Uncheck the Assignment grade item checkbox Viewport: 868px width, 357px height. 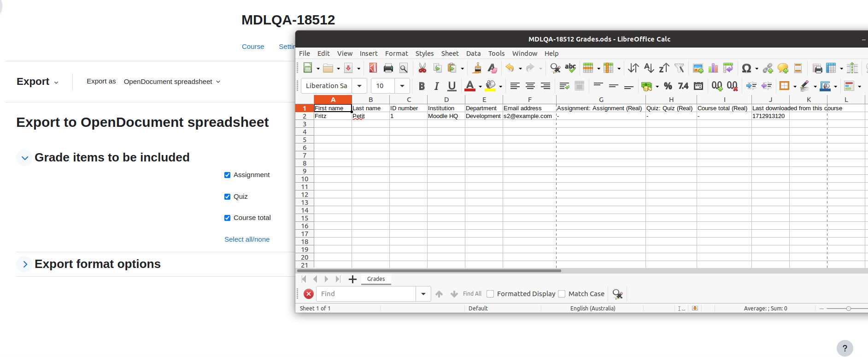coord(227,175)
